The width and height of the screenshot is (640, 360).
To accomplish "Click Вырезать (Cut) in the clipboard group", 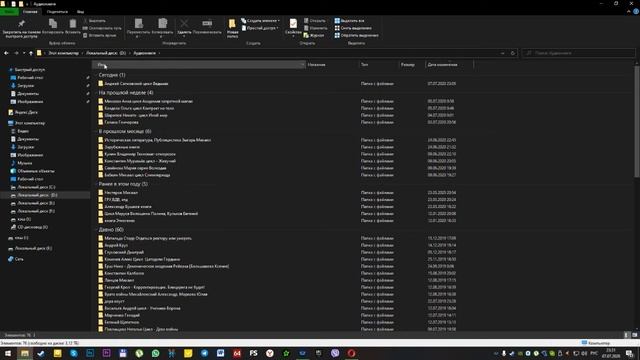I will pos(94,21).
